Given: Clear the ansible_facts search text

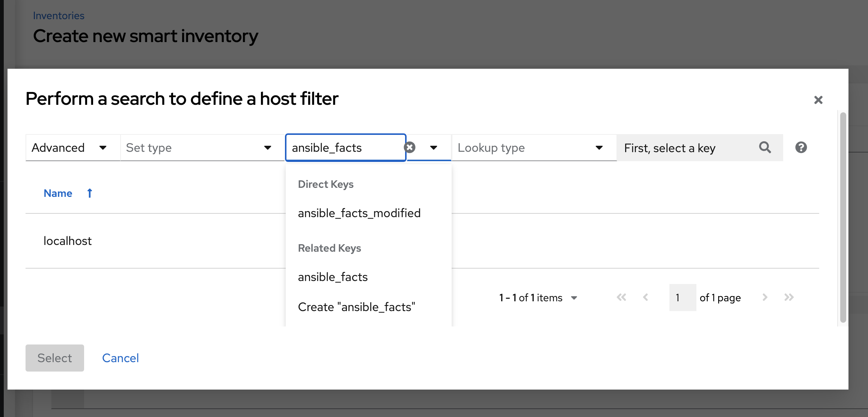Looking at the screenshot, I should 410,147.
